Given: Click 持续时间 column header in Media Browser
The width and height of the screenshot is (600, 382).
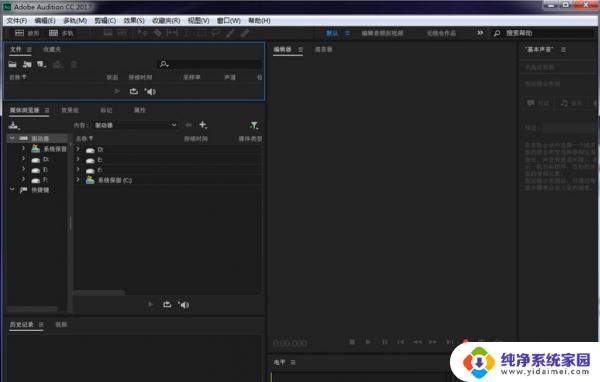Looking at the screenshot, I should click(196, 139).
